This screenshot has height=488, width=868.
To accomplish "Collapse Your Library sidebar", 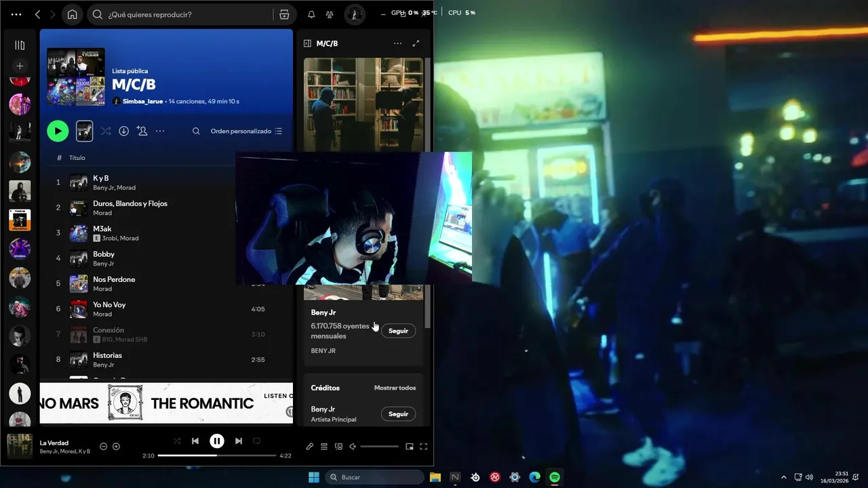I will [x=20, y=45].
